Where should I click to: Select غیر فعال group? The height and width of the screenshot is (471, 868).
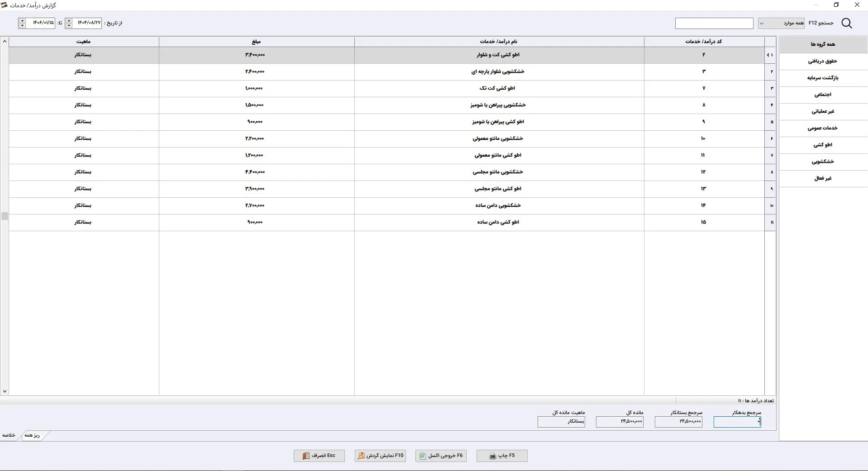[x=823, y=178]
